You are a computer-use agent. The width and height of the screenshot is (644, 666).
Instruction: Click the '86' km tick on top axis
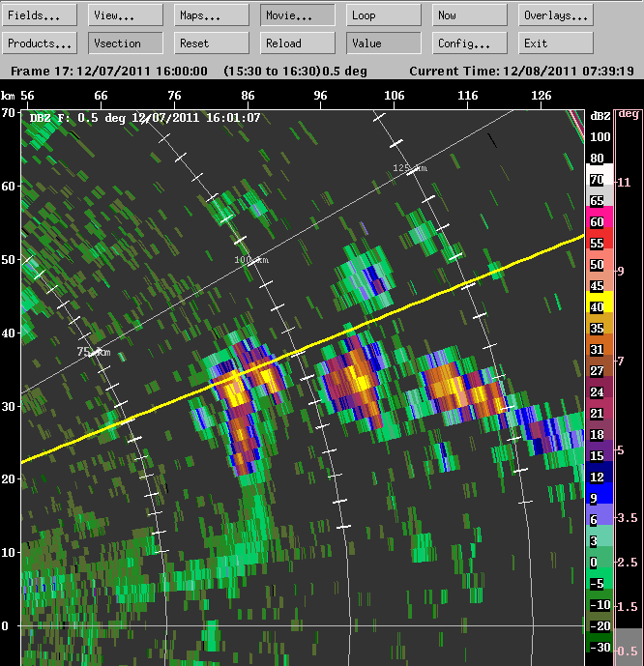coord(248,96)
